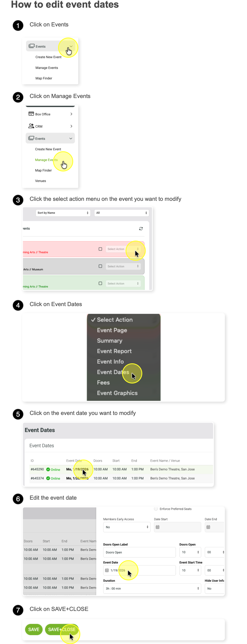Click the green SAVE button

click(x=34, y=629)
